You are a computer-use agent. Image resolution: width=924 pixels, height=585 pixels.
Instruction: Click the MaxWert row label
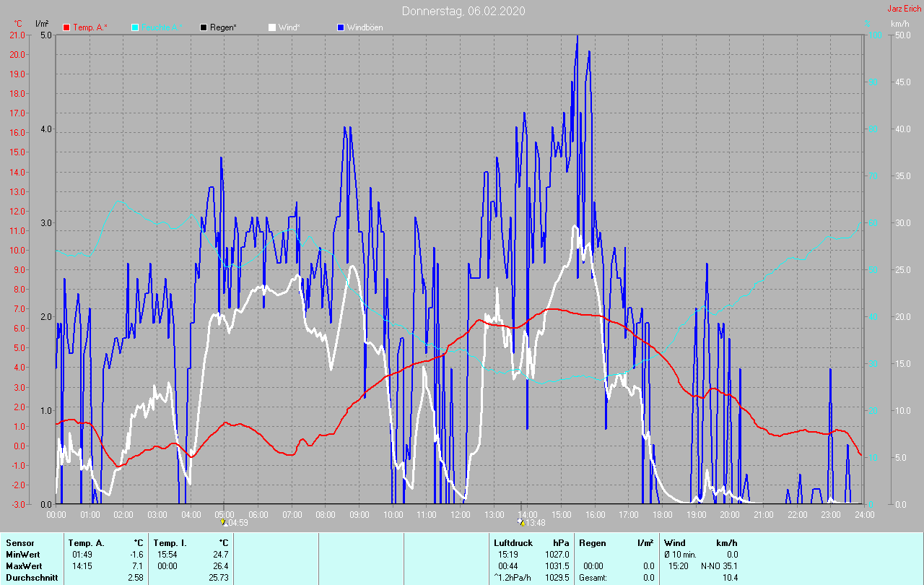click(22, 566)
